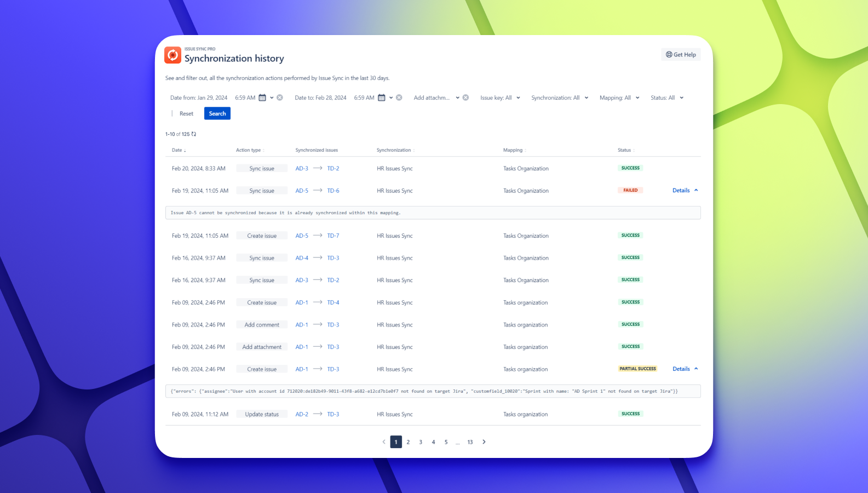The image size is (868, 493).
Task: Open the TD-7 issue link
Action: (x=333, y=236)
